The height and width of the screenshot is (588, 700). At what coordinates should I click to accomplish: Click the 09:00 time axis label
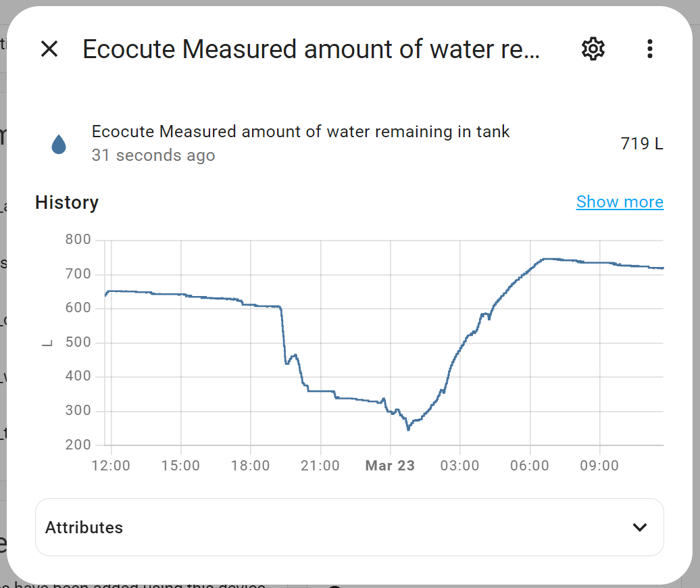[x=599, y=466]
